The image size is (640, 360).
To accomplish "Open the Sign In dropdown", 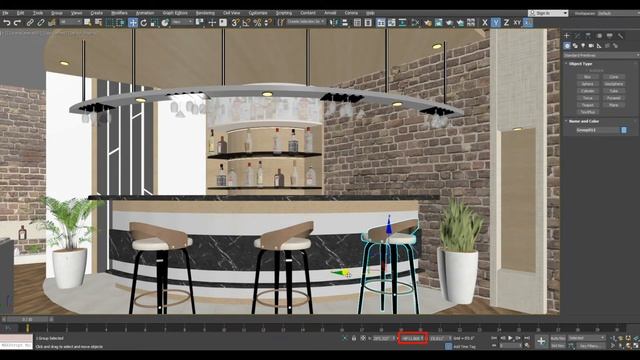I will (x=548, y=13).
